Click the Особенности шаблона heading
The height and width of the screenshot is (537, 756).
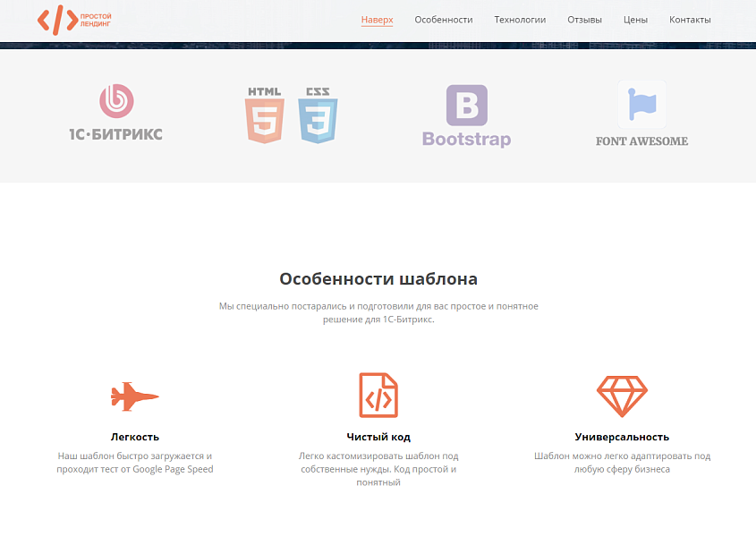pos(378,277)
